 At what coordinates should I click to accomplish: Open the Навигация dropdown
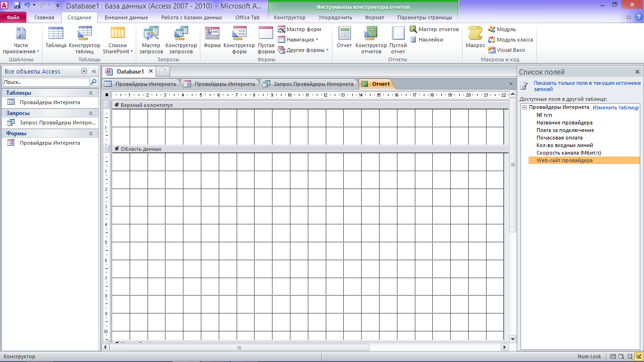point(298,40)
